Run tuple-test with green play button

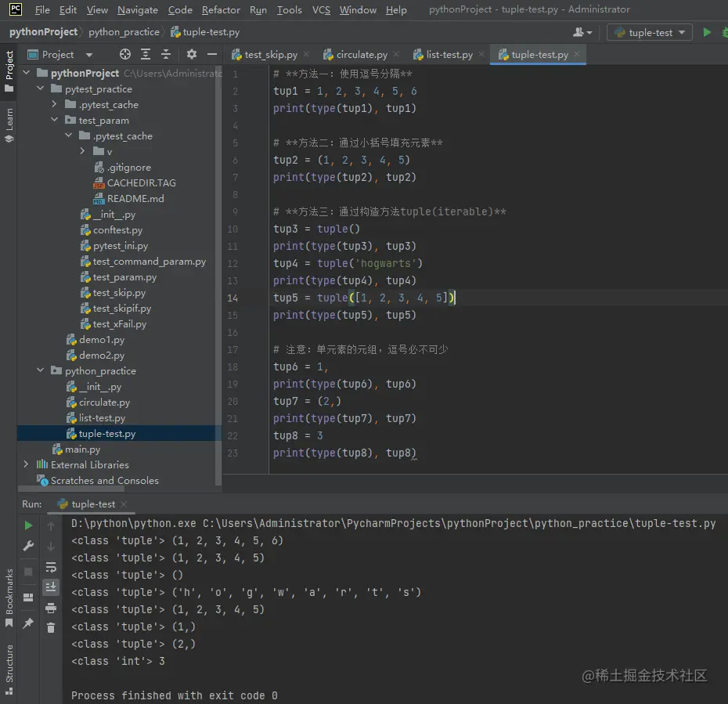tap(707, 32)
